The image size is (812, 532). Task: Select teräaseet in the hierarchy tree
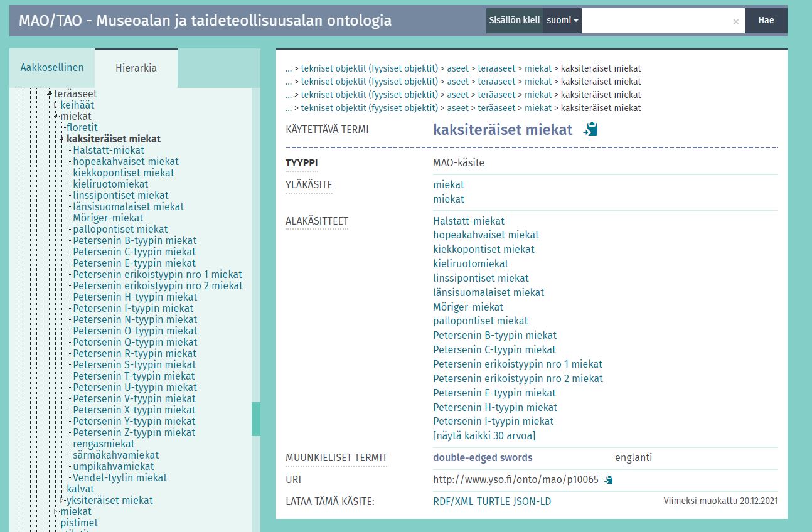(x=75, y=93)
